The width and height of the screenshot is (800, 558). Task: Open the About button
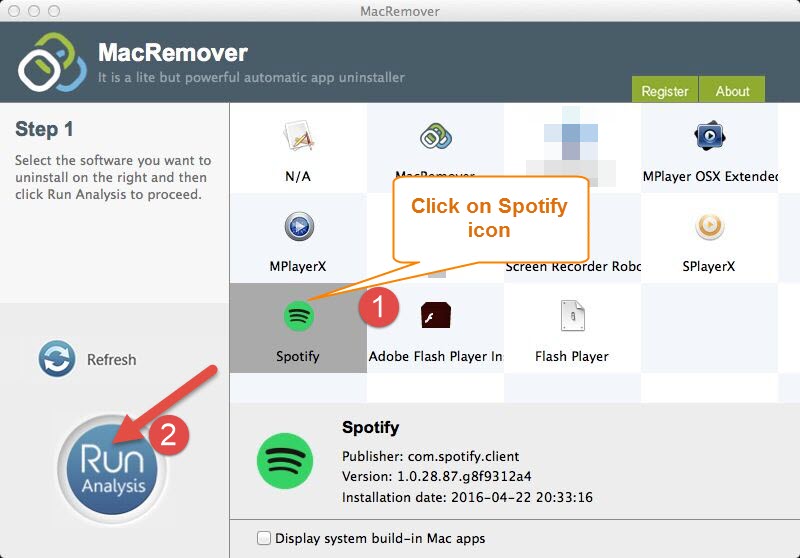pos(732,90)
